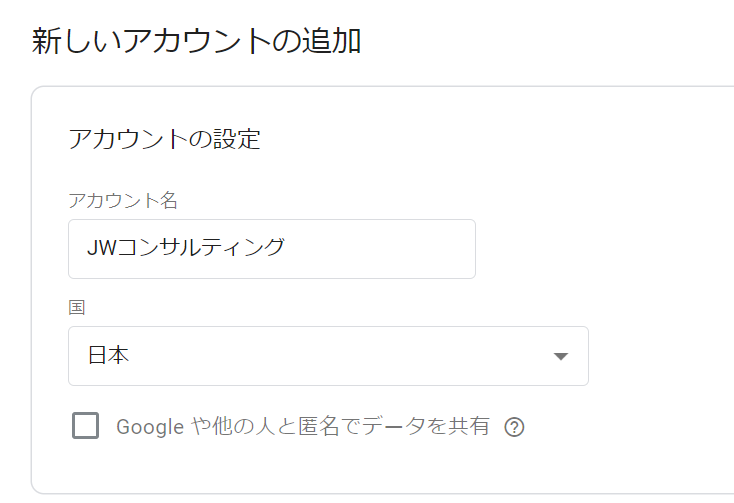This screenshot has height=503, width=734.
Task: Click empty space right of account name field
Action: coord(600,249)
